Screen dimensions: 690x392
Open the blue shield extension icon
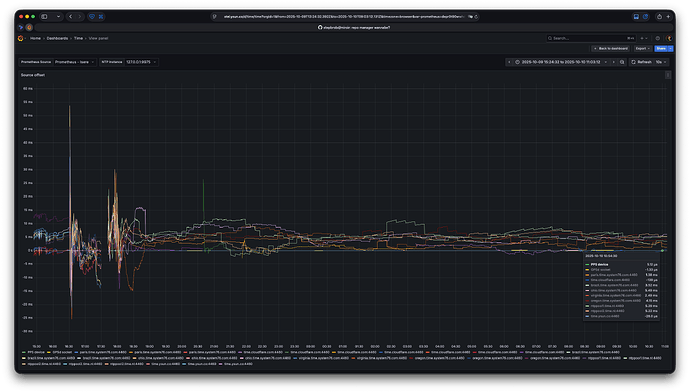[92, 17]
